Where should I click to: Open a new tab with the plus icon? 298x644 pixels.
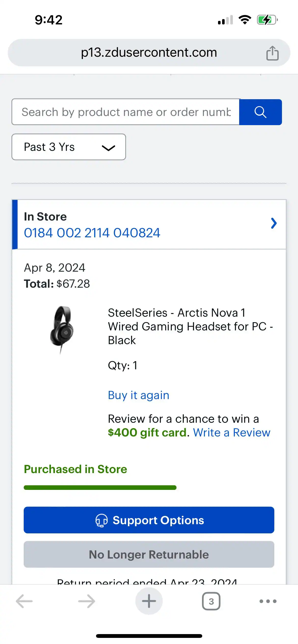pyautogui.click(x=149, y=601)
